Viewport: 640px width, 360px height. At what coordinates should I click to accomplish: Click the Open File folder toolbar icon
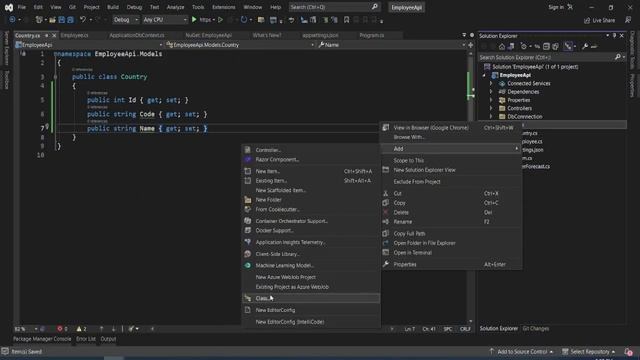pyautogui.click(x=52, y=20)
